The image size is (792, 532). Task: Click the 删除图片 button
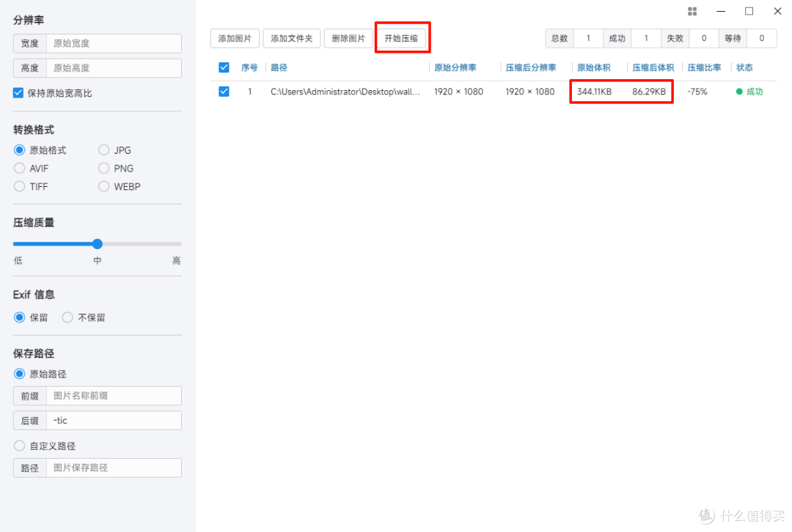click(x=348, y=38)
